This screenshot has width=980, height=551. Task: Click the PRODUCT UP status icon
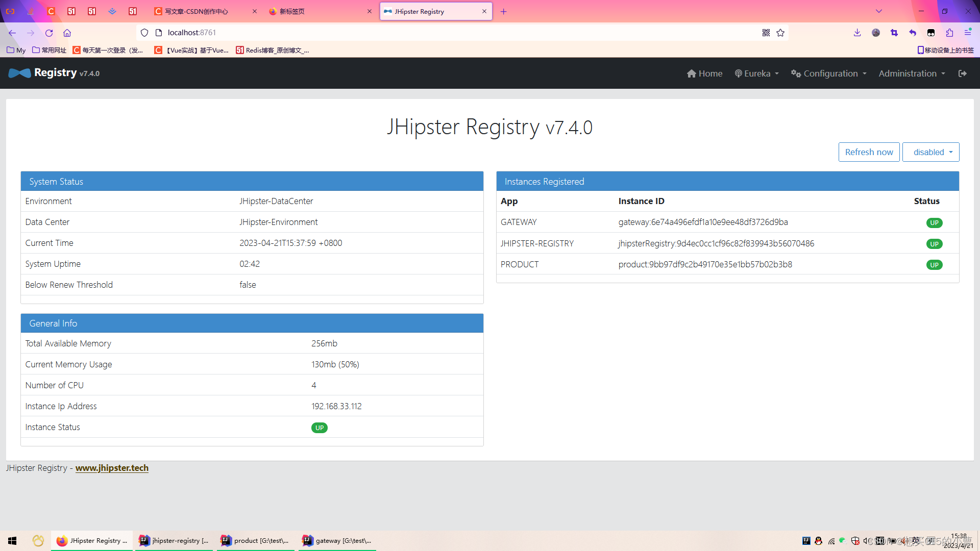(934, 264)
